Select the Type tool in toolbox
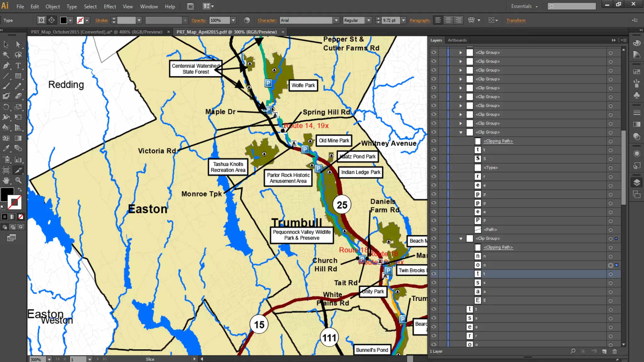The height and width of the screenshot is (362, 644). tap(18, 65)
